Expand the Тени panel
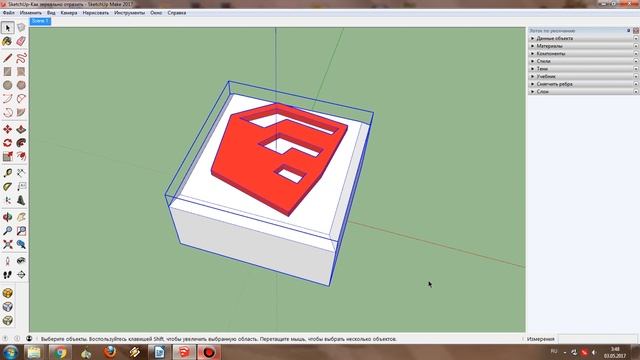 tap(583, 69)
